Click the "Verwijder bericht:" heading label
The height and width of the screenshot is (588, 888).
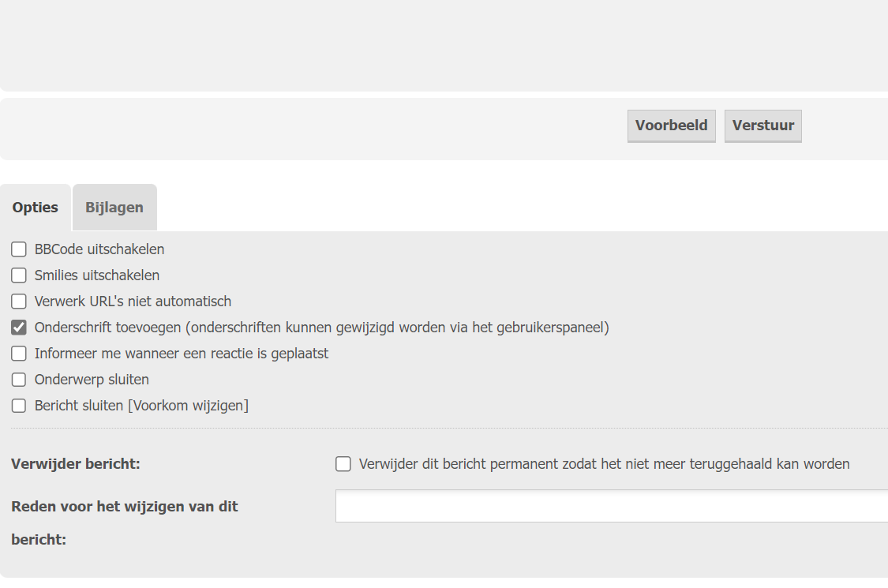click(75, 464)
